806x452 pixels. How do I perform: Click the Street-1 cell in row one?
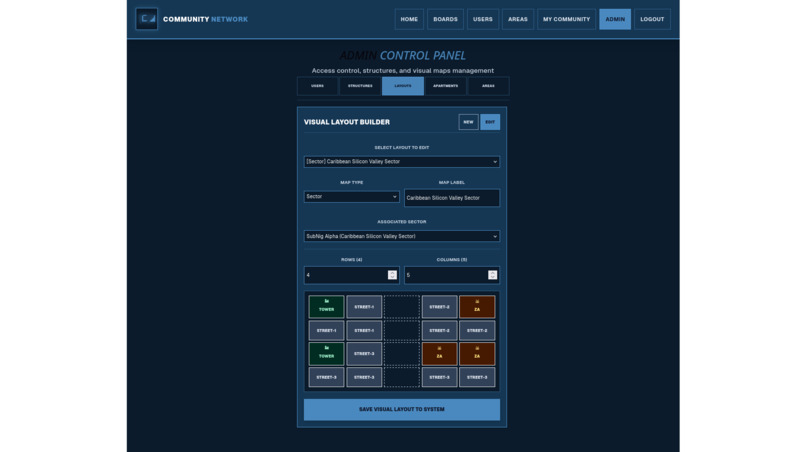tap(364, 306)
